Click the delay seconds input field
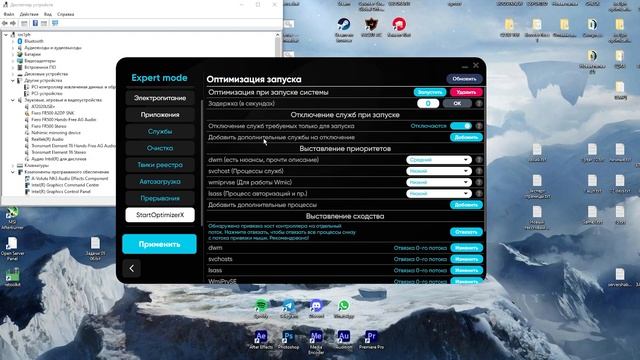This screenshot has height=360, width=640. [x=428, y=103]
